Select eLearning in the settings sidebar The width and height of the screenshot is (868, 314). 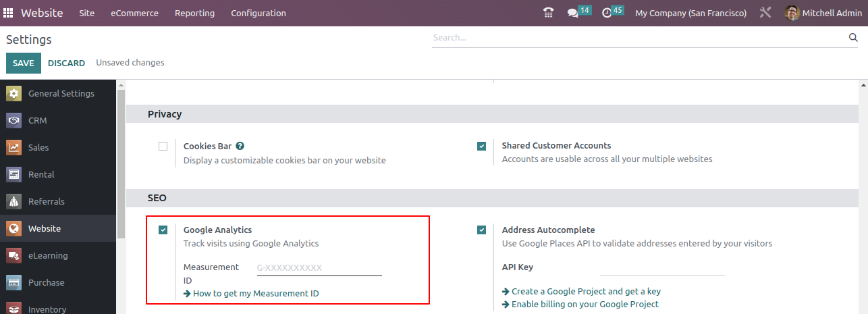click(47, 255)
